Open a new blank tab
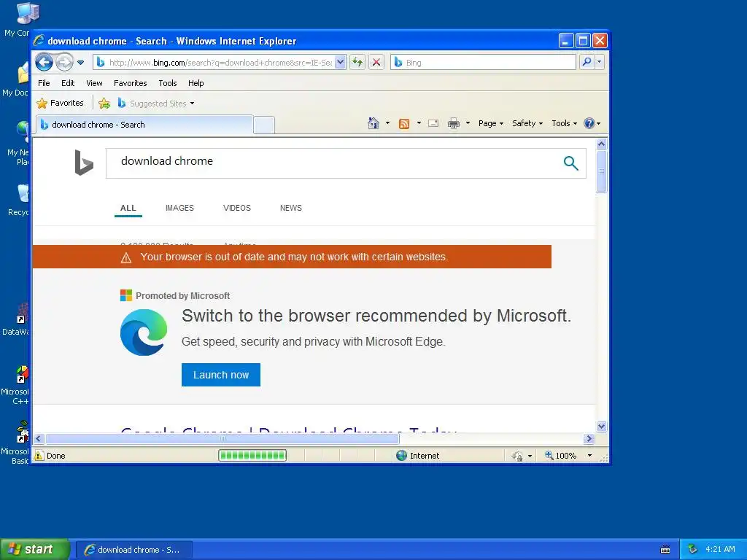747x560 pixels. coord(264,125)
